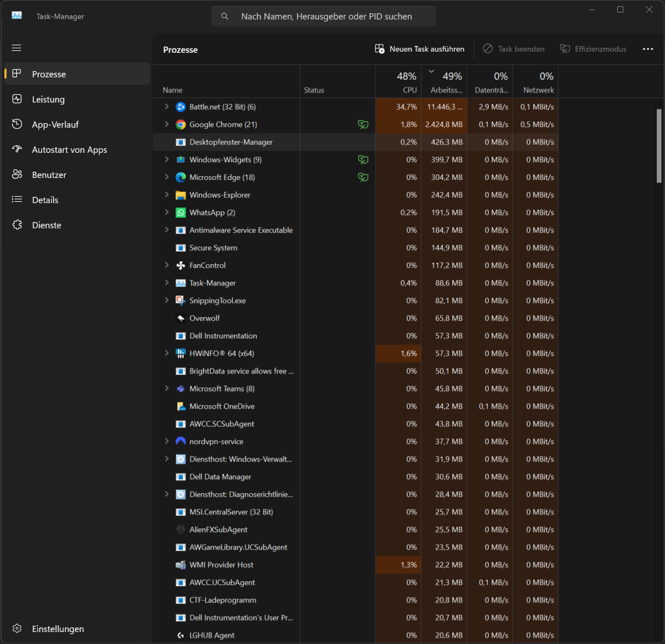Click the WMI Provider Host icon
Viewport: 665px width, 644px height.
click(181, 565)
